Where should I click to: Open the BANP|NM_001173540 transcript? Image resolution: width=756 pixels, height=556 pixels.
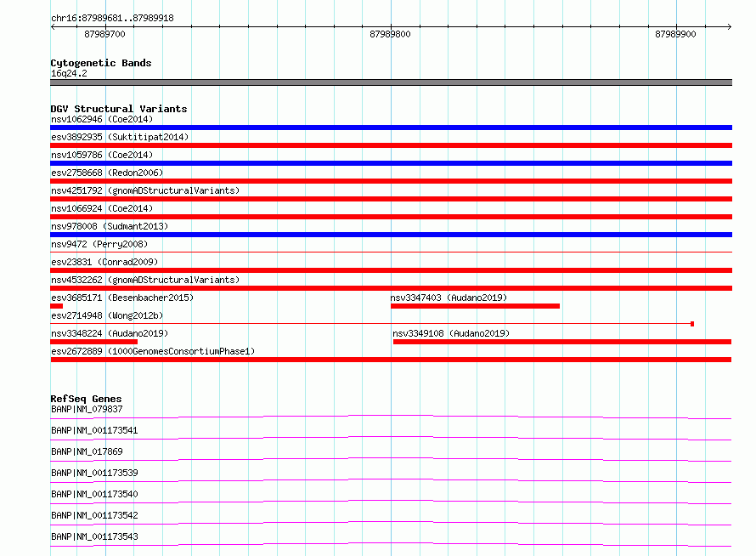tap(94, 494)
